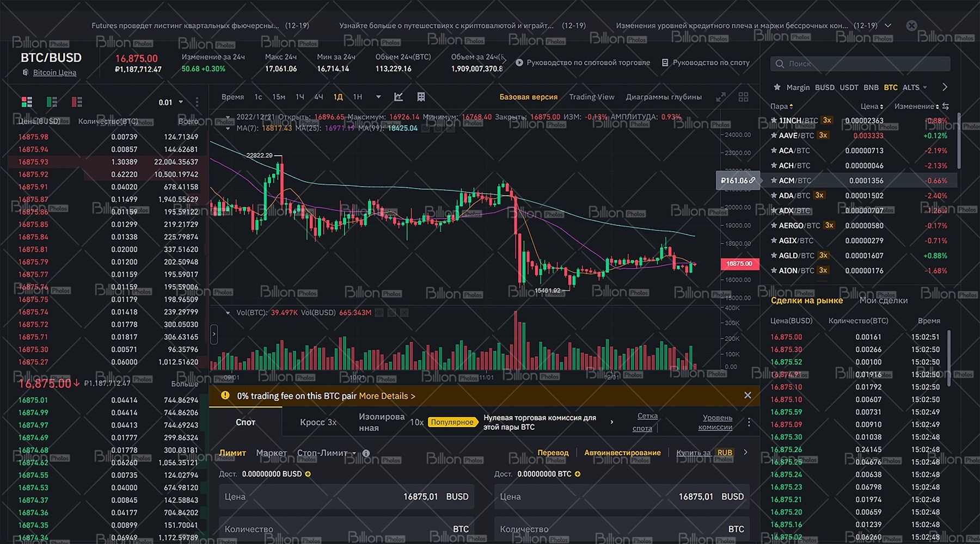Expand the announcements chevron in top bar
Screen dimensions: 980x544
coord(888,26)
